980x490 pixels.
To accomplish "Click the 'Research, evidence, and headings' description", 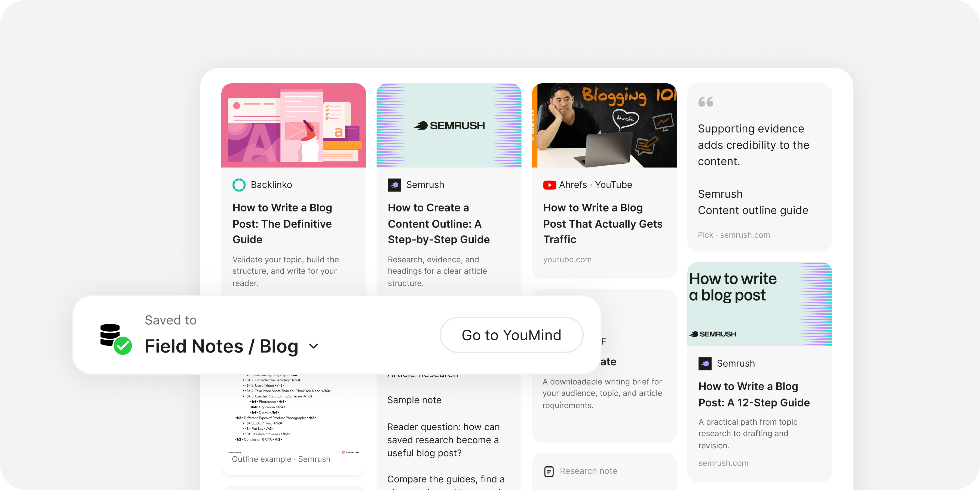I will pos(437,271).
